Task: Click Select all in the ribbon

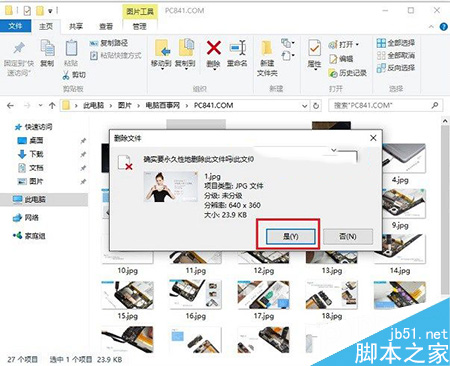Action: coord(396,43)
